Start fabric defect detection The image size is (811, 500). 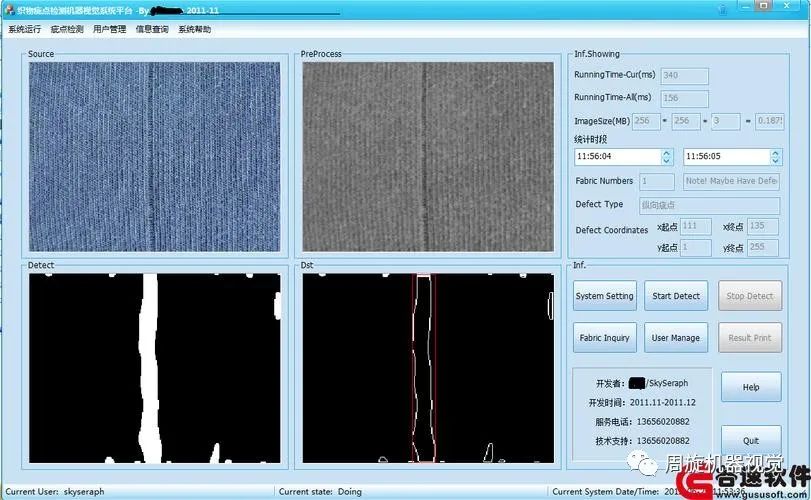(x=676, y=296)
